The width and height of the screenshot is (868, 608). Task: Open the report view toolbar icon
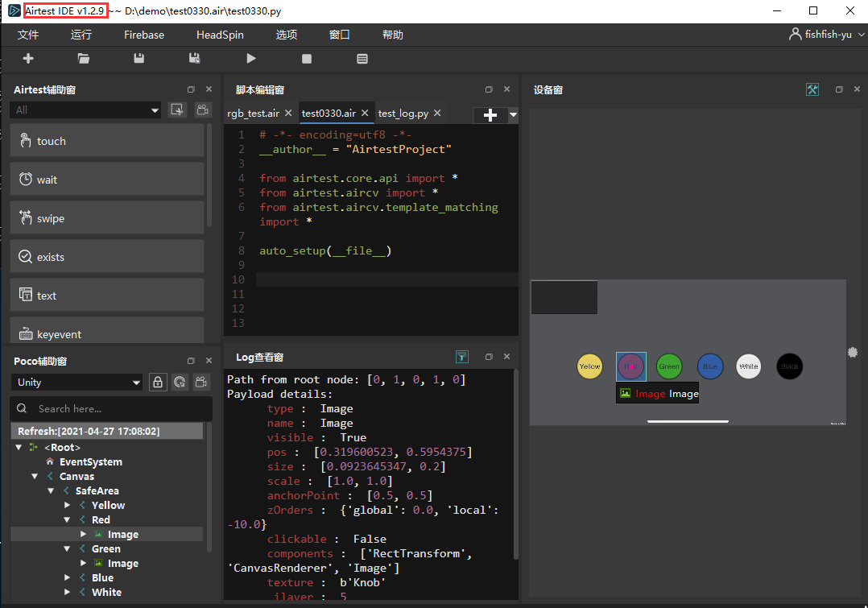(x=362, y=59)
